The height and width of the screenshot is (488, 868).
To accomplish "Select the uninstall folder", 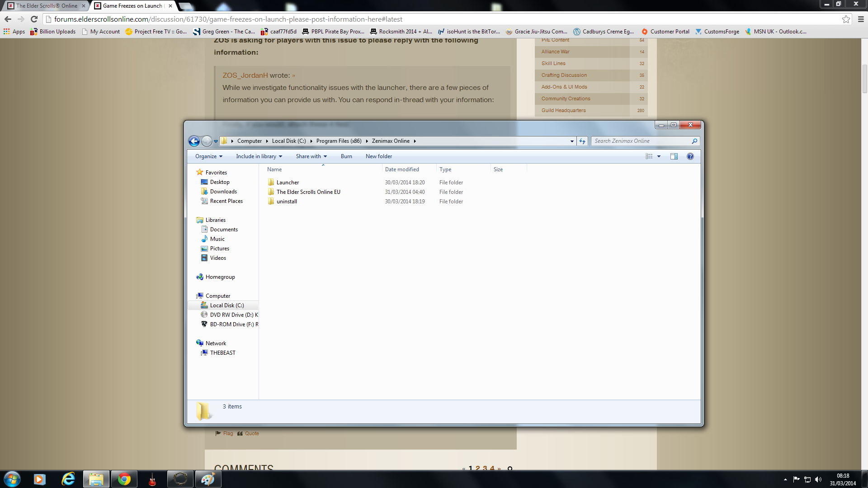I will pyautogui.click(x=287, y=202).
